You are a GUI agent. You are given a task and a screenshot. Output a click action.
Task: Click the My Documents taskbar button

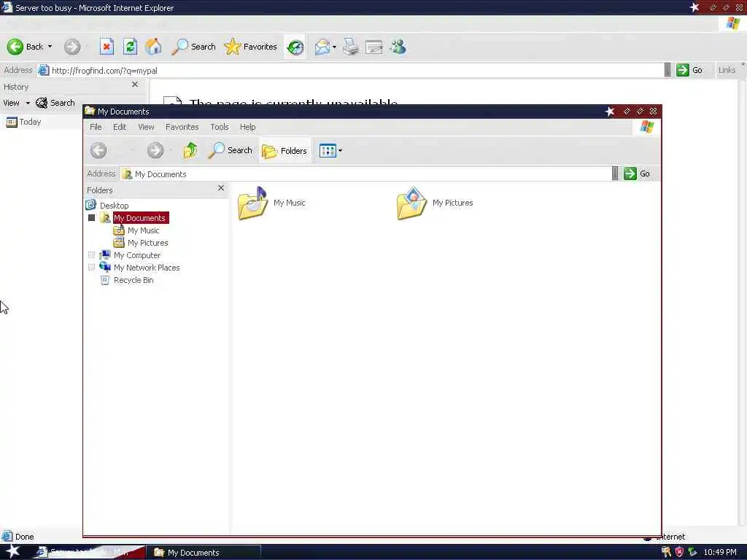(205, 553)
